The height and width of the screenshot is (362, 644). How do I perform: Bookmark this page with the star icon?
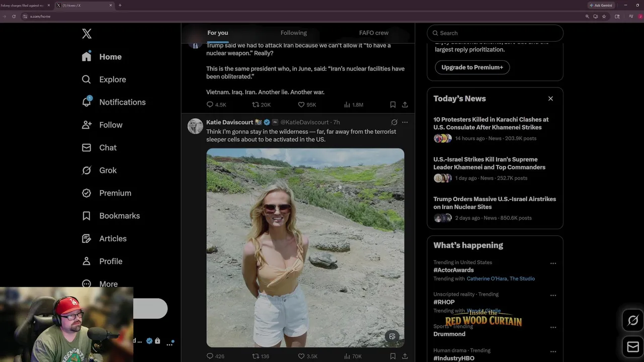[x=604, y=16]
